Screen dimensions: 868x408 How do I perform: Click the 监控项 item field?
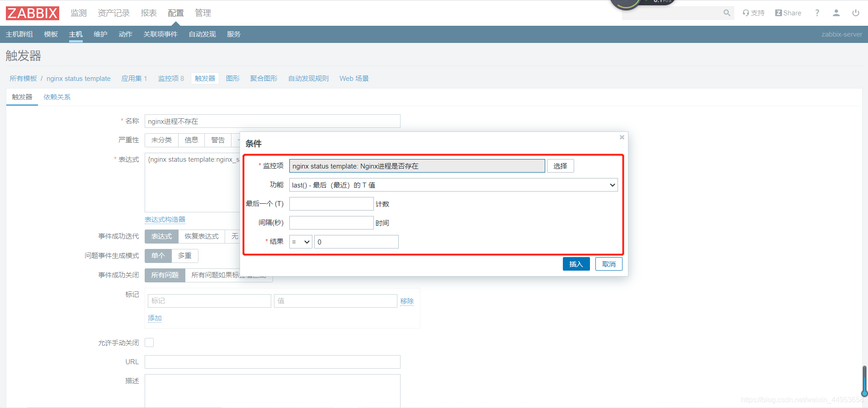coord(417,166)
